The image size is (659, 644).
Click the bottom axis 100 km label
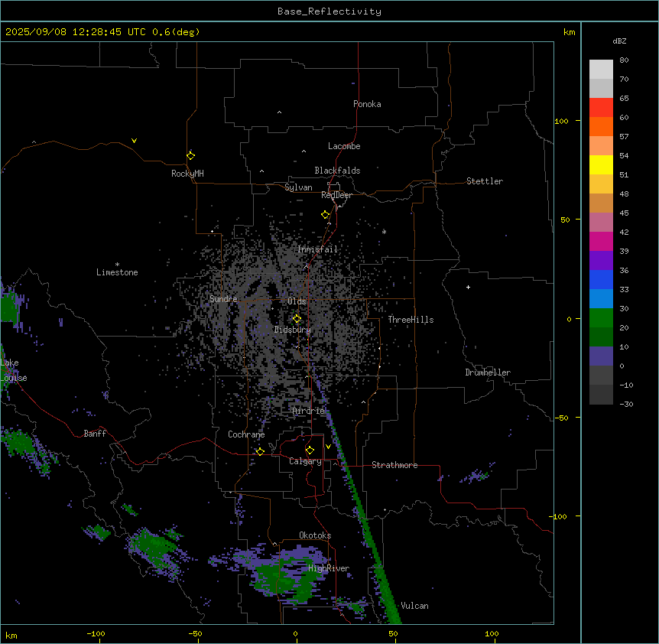point(492,634)
